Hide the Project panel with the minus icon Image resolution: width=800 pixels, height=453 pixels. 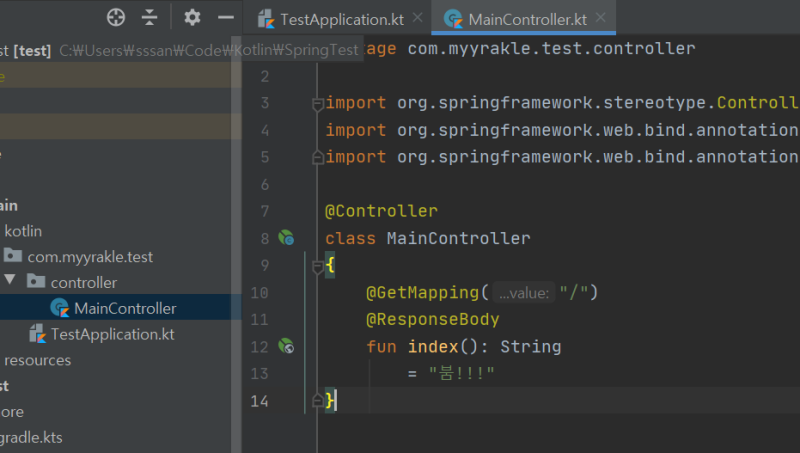[226, 17]
